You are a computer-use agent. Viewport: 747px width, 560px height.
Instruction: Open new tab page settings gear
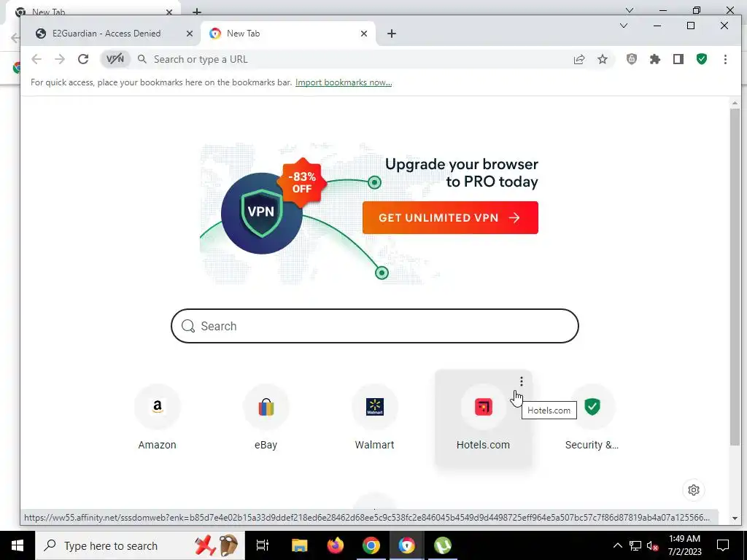point(694,490)
